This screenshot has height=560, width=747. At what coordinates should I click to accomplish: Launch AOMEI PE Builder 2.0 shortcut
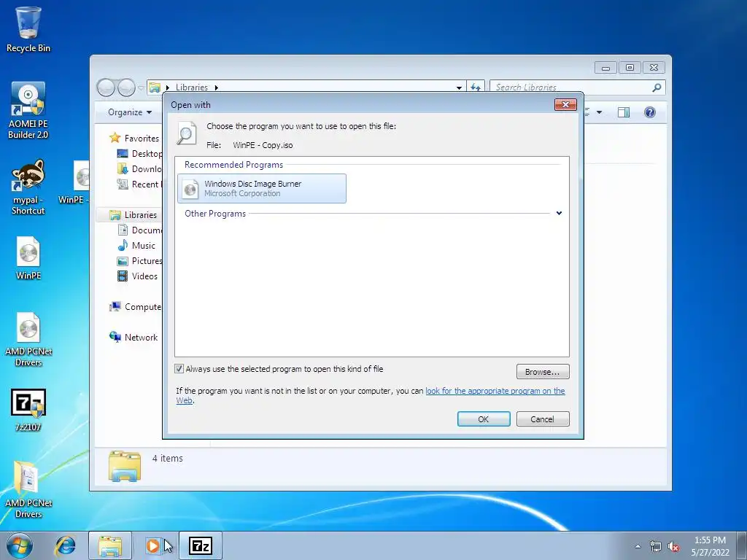click(x=28, y=110)
